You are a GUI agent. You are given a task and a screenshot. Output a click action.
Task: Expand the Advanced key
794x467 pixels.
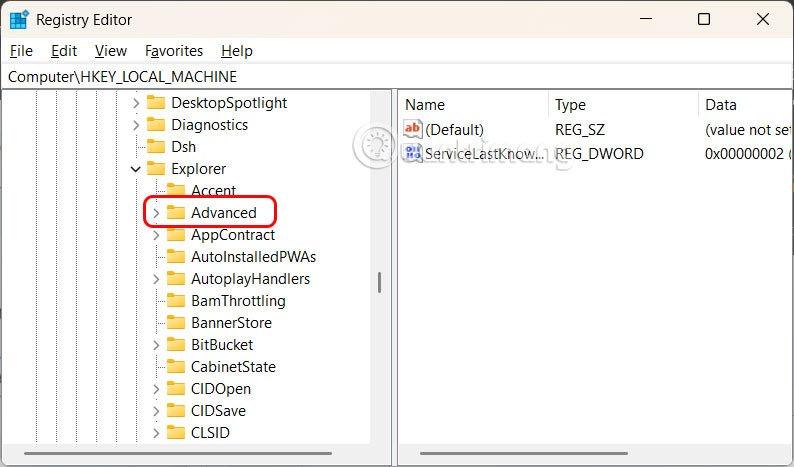(156, 213)
